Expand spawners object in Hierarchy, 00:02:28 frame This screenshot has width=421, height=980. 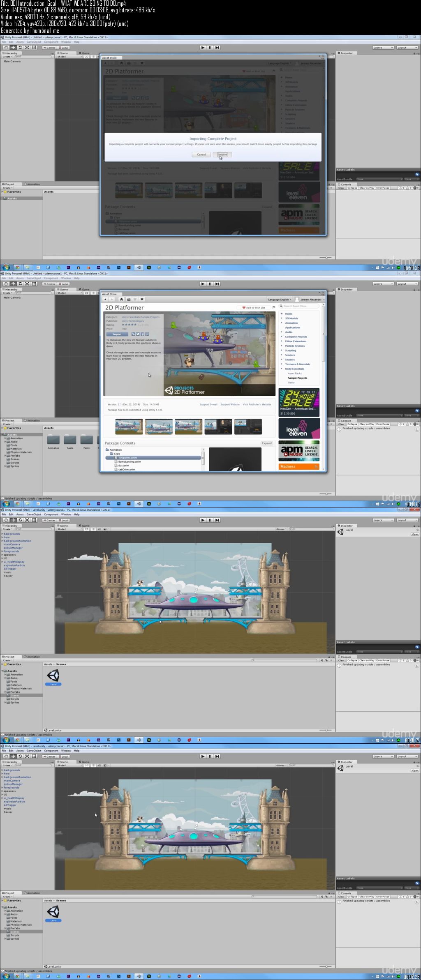2,791
